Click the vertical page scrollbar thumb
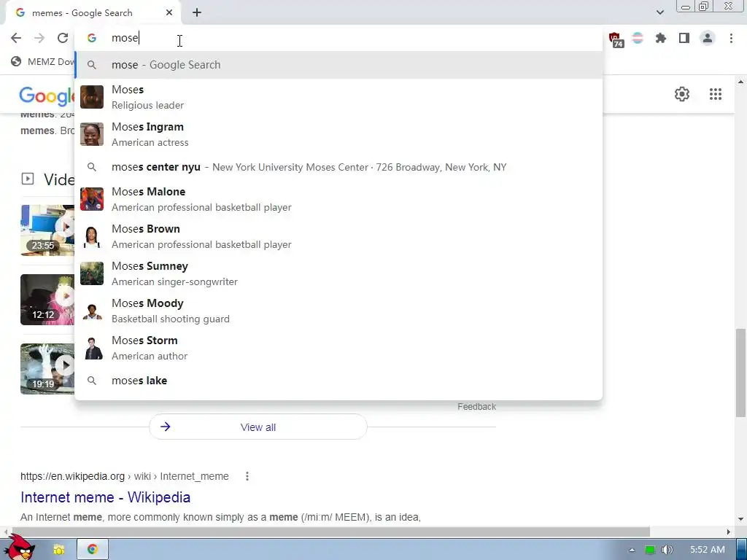The height and width of the screenshot is (560, 747). [741, 373]
